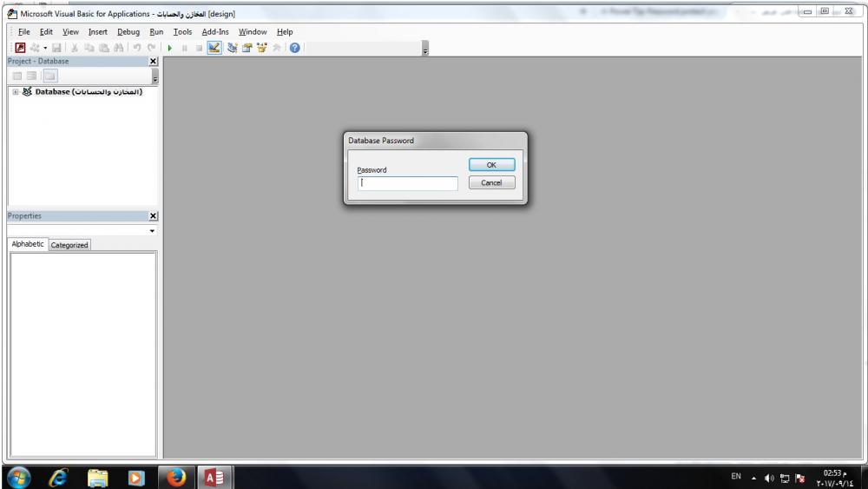This screenshot has height=489, width=868.
Task: Open the Help menu
Action: click(x=285, y=32)
